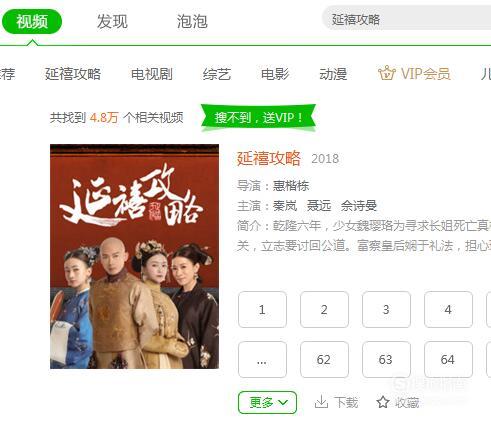The image size is (491, 430).
Task: Click the VIP crown icon
Action: pyautogui.click(x=386, y=73)
